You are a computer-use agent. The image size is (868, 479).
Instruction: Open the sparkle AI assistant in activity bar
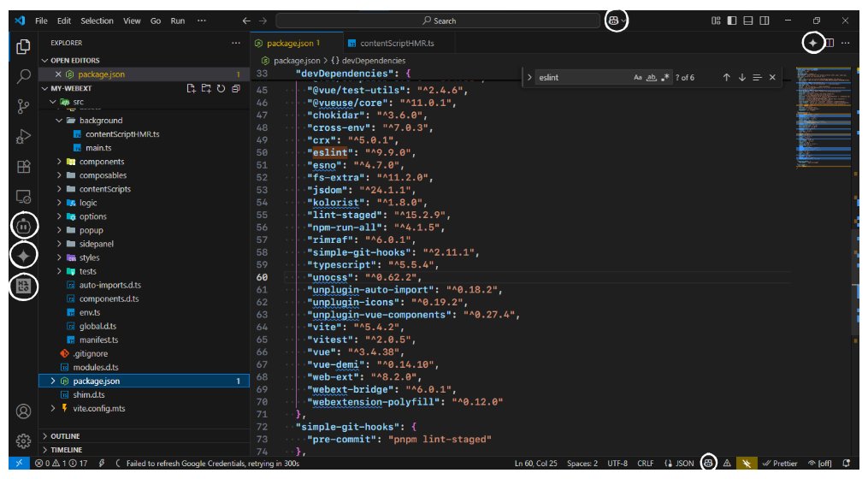(23, 256)
